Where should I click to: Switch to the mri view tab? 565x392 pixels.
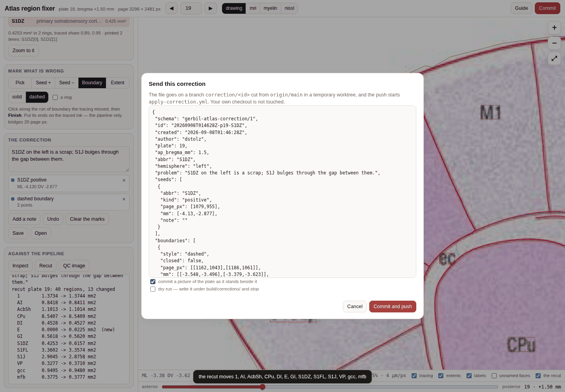point(253,8)
